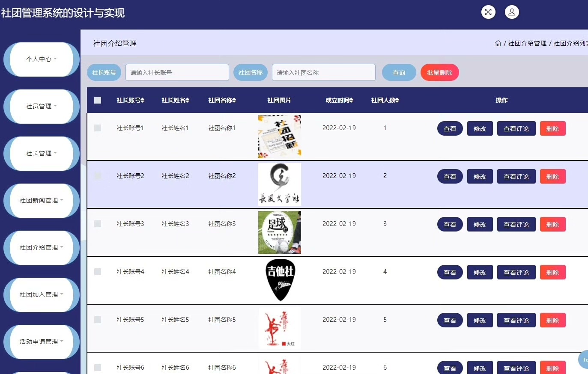Screen dimensions: 588x374
Task: Sort by 成立时间 column arrows
Action: 351,100
